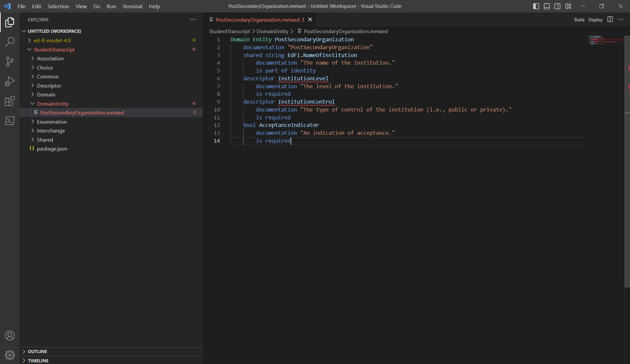Click the Build button
The width and height of the screenshot is (630, 364).
click(579, 20)
